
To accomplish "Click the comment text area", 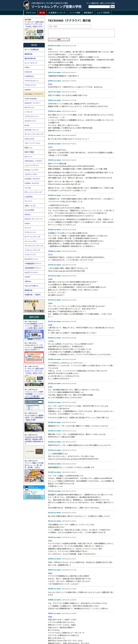I will click(x=81, y=33).
